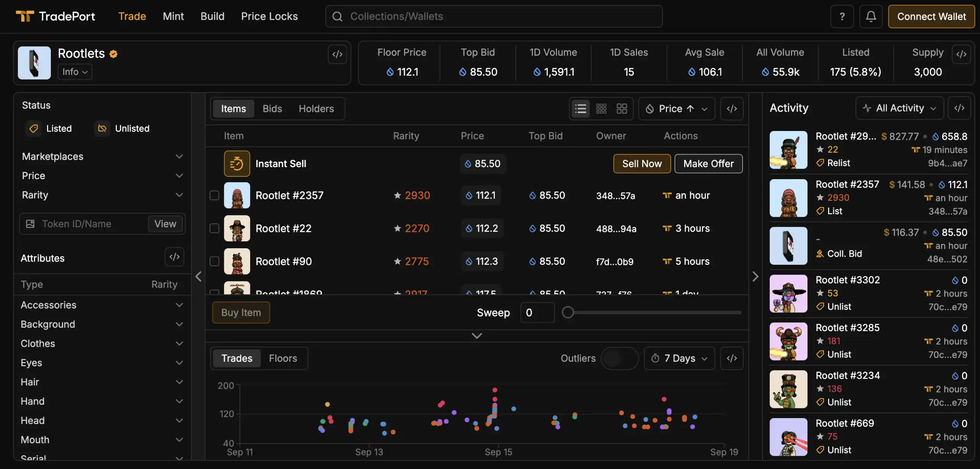Screen dimensions: 980x469
Task: Click embed code icon in Activity header
Action: click(x=959, y=108)
